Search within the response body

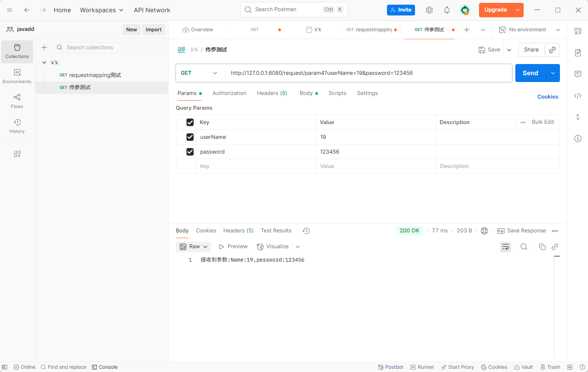click(x=524, y=247)
